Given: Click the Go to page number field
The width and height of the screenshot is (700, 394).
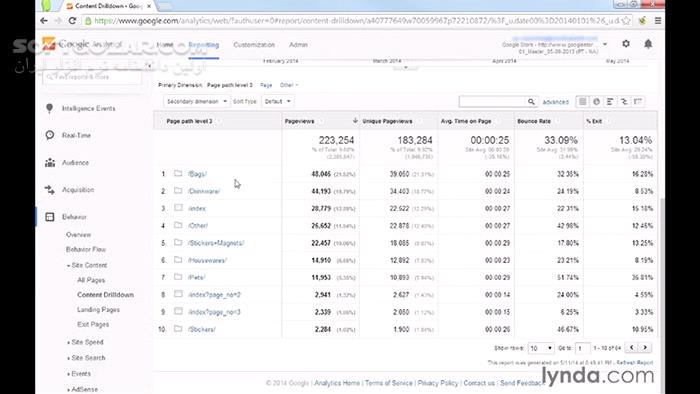Looking at the screenshot, I should click(x=583, y=348).
